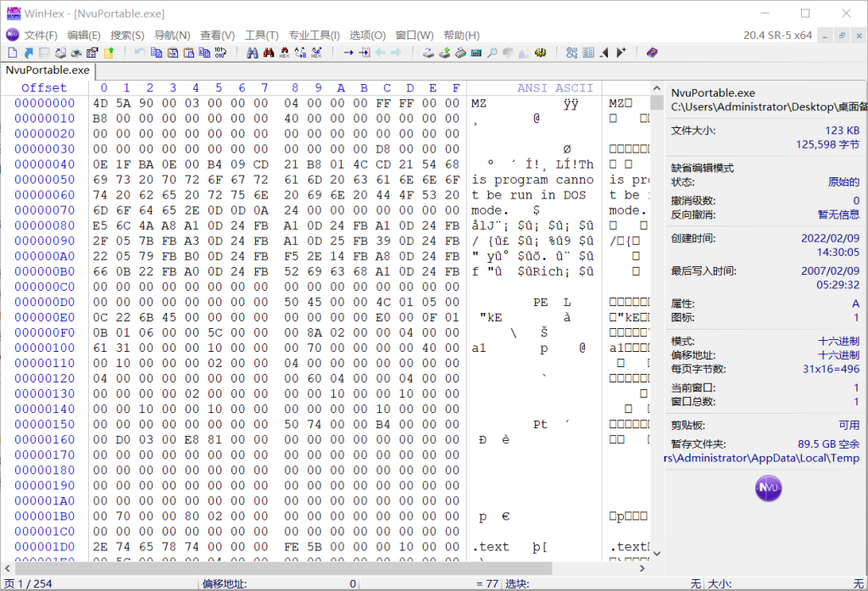The image size is (868, 591).
Task: Click the 可用 clipboard value
Action: [x=849, y=425]
